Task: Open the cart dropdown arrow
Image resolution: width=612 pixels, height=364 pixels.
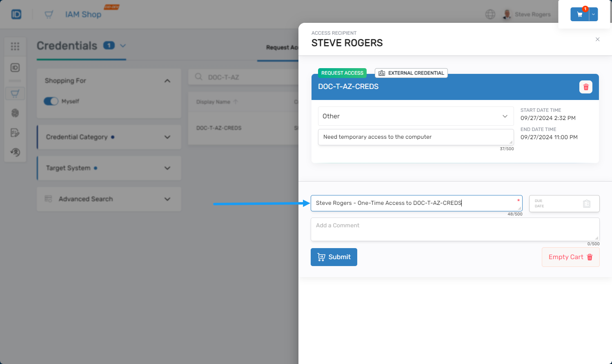Action: pos(594,14)
